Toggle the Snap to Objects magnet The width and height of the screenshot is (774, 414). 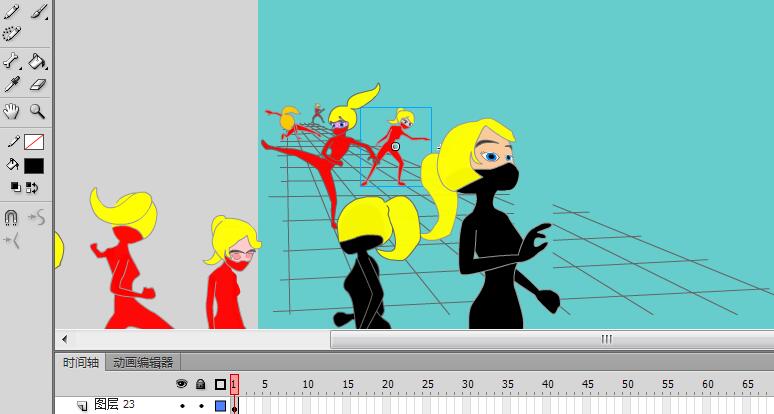coord(11,217)
